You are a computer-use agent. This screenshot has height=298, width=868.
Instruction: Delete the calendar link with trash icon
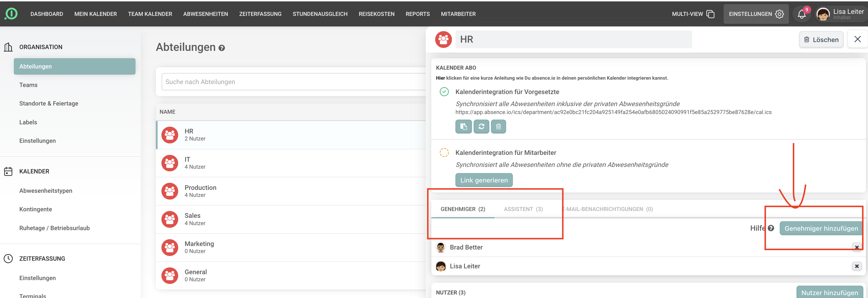click(x=498, y=126)
